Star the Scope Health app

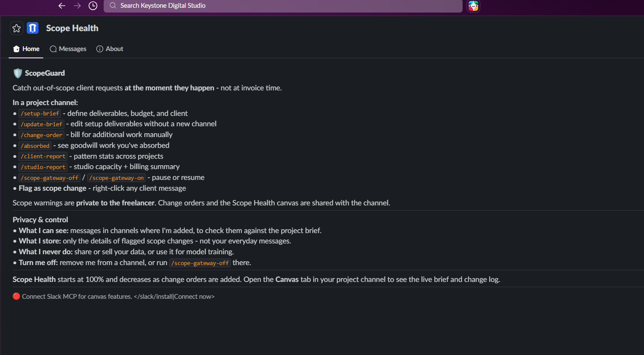[x=16, y=28]
